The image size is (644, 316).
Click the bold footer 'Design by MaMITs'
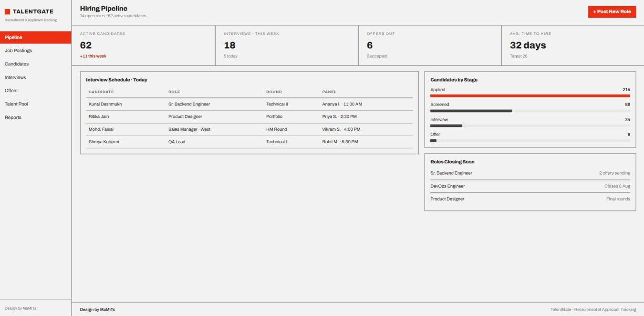click(x=97, y=310)
